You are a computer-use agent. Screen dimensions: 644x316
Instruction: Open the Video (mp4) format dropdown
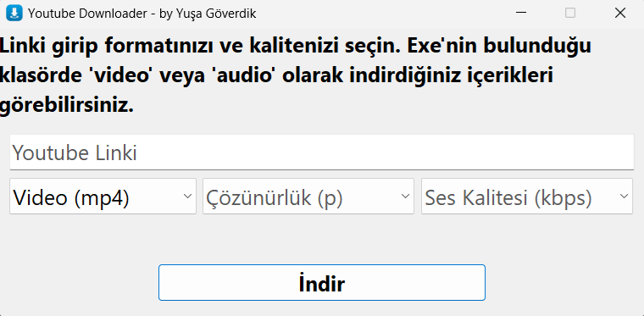103,197
